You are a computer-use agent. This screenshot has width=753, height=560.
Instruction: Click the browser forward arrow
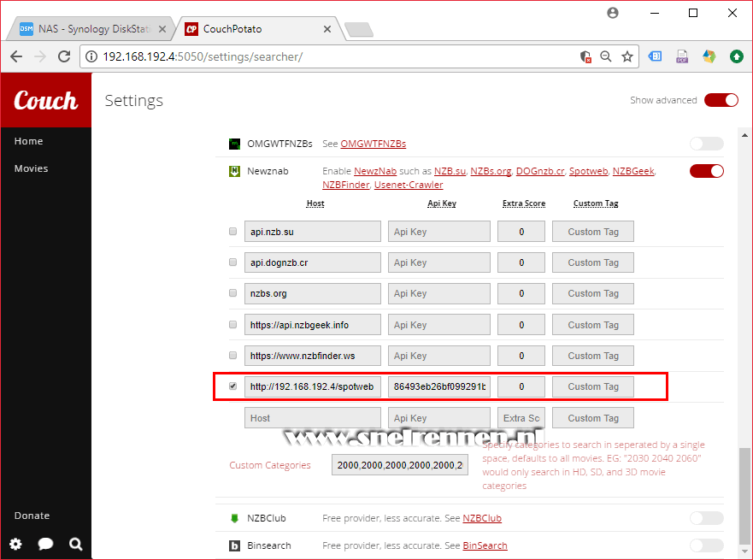tap(40, 56)
